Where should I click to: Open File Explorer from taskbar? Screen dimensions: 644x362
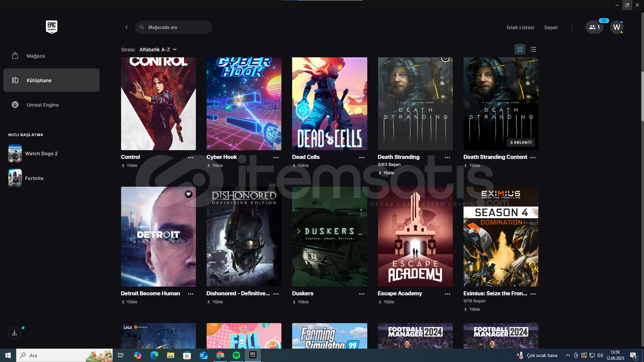click(171, 355)
